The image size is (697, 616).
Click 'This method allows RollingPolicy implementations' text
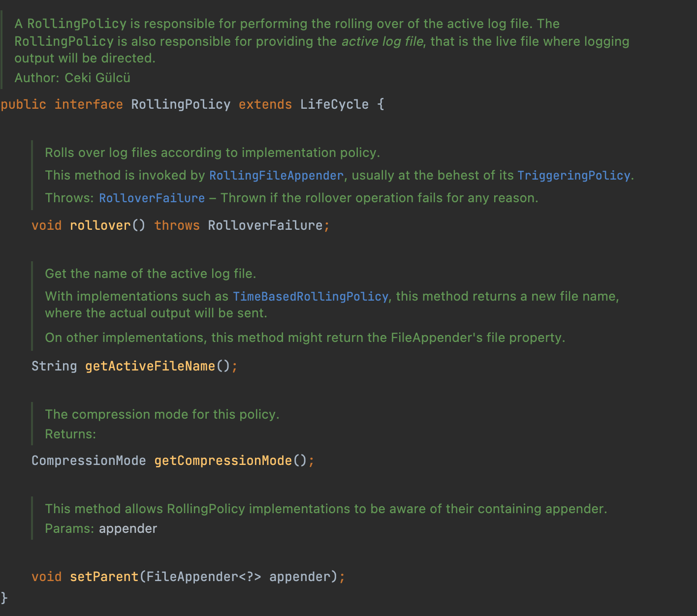pos(326,509)
